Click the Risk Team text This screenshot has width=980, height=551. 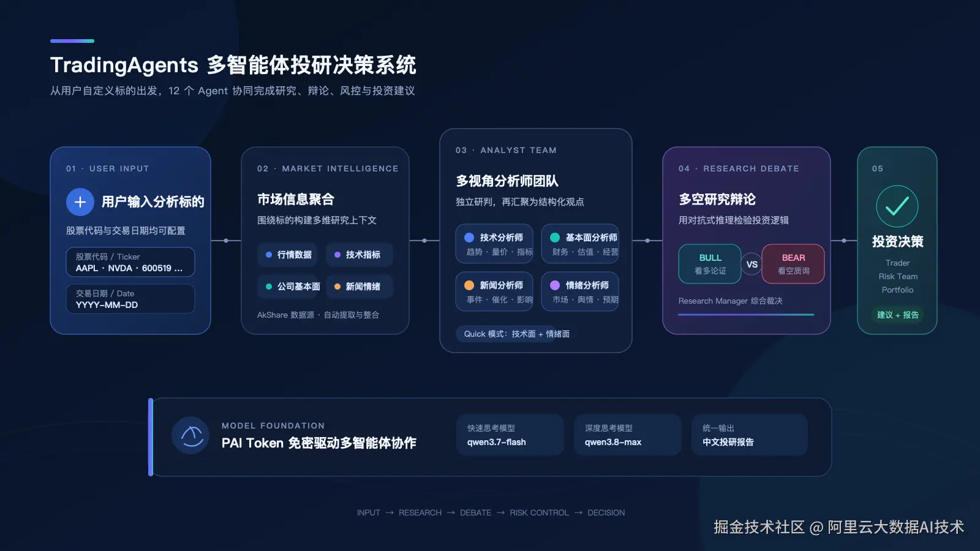pos(898,276)
